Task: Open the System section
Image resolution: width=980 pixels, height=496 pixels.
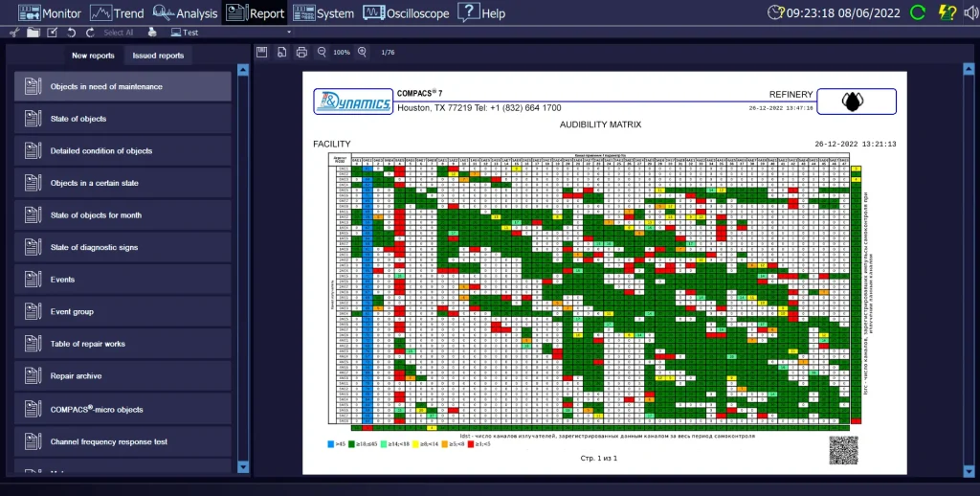Action: pyautogui.click(x=323, y=12)
